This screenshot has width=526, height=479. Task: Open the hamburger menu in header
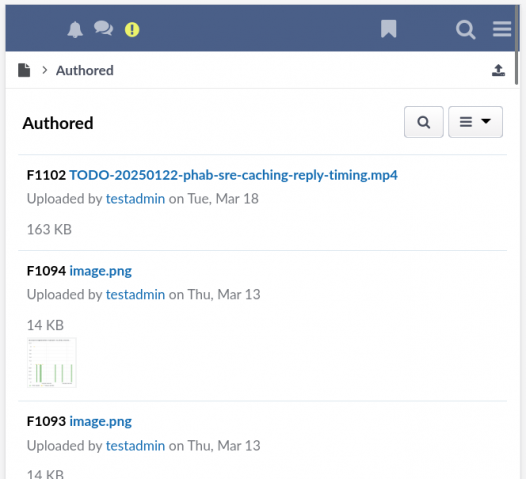point(502,29)
